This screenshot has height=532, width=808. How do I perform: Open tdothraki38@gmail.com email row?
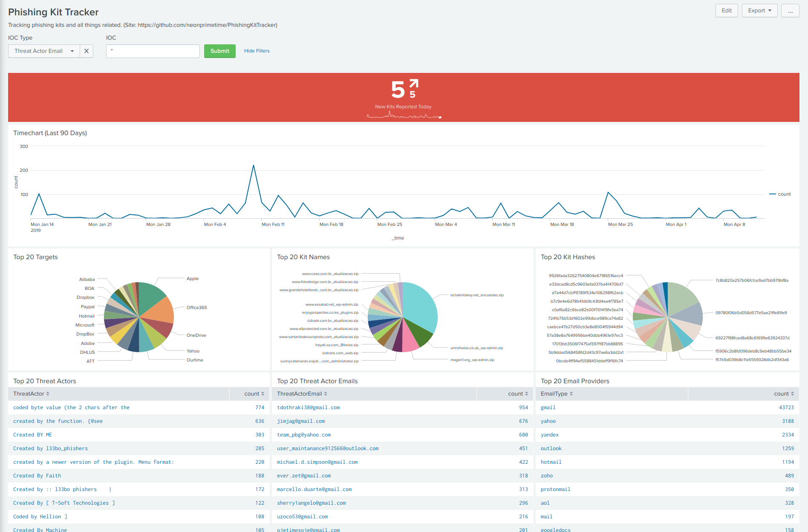tap(403, 408)
